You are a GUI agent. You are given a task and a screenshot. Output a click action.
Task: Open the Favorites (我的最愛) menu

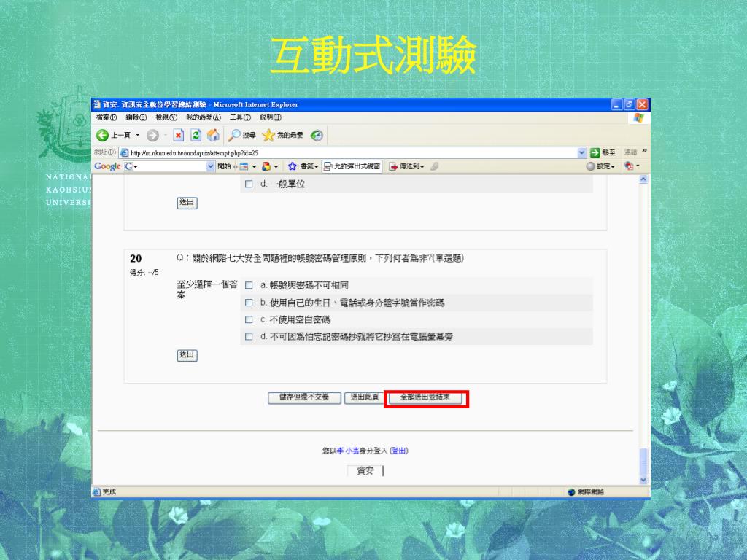pyautogui.click(x=204, y=117)
